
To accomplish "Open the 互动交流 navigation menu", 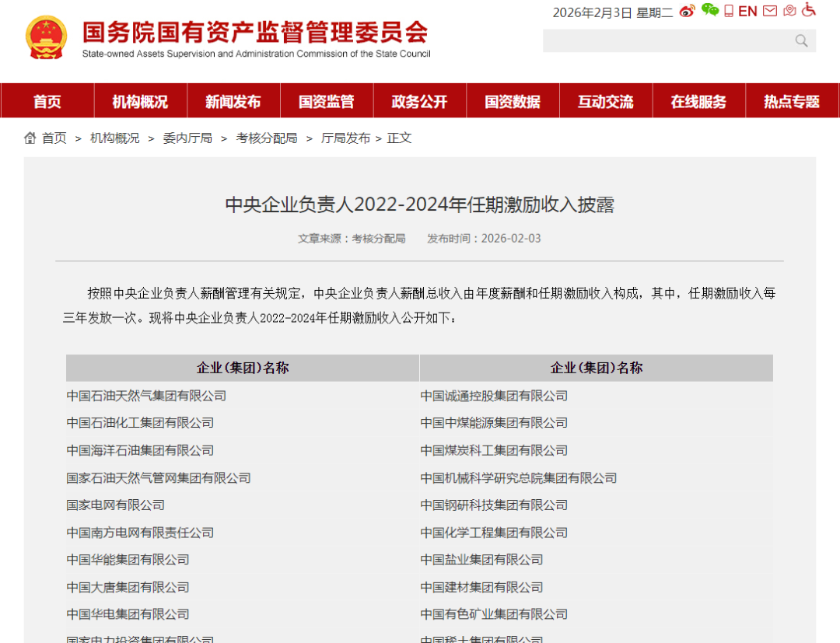I will (x=606, y=101).
